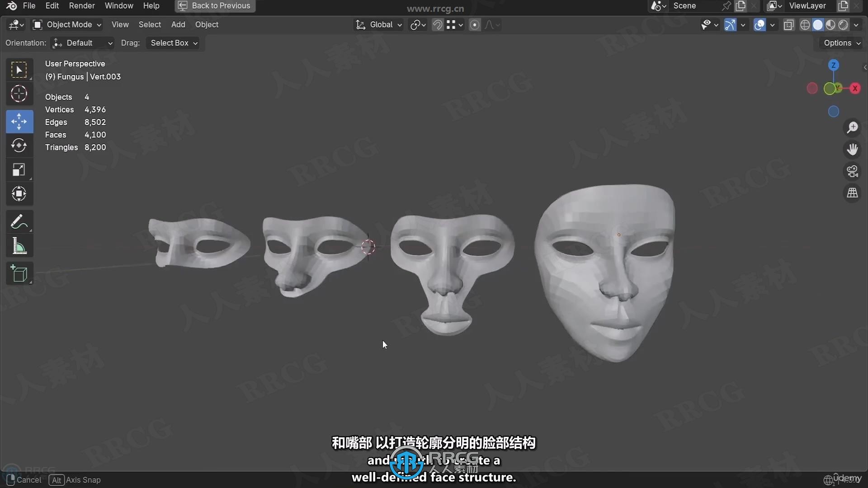Pin the scene with pin icon

point(726,6)
